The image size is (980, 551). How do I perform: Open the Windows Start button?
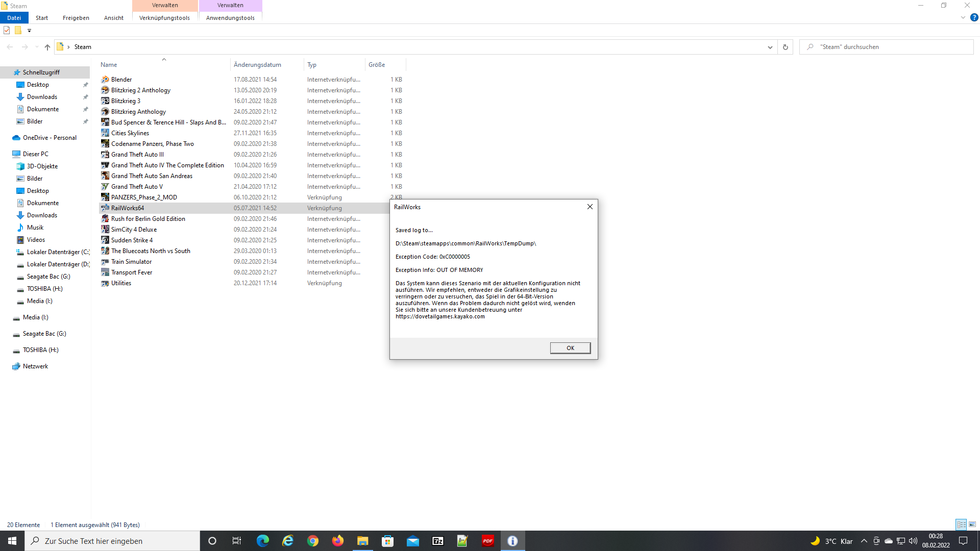coord(12,541)
